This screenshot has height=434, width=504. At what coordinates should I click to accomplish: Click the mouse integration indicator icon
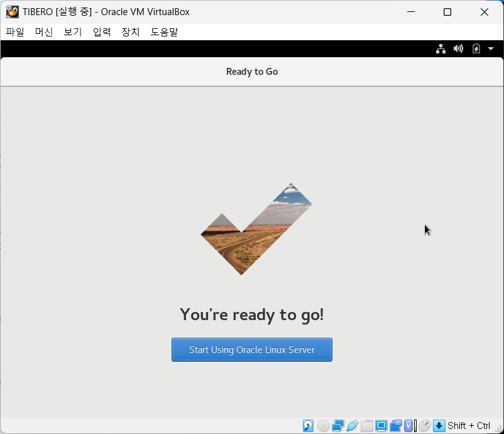pyautogui.click(x=424, y=426)
